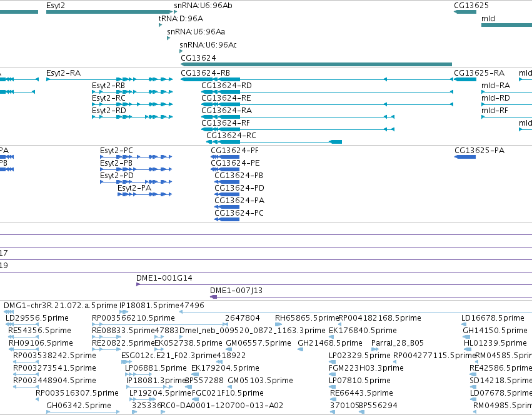The height and width of the screenshot is (415, 532).
Task: Select EST LP02329.5prime
Action: click(x=359, y=356)
